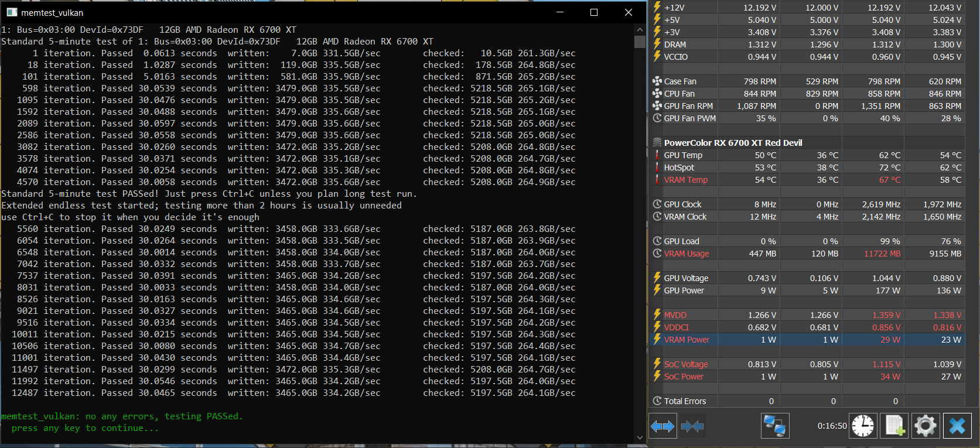Click the chip icon beside the PowerColor RX 6700 XT header

(x=657, y=143)
